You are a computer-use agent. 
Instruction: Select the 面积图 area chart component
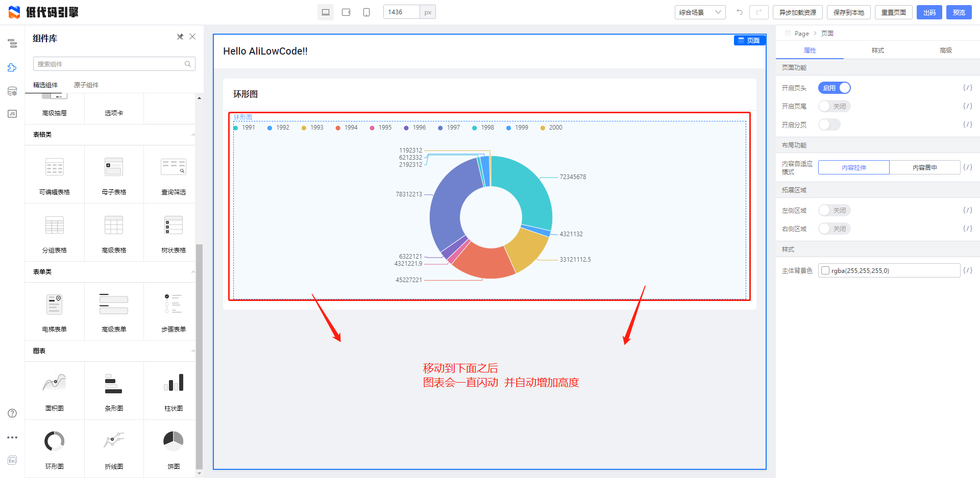point(55,391)
